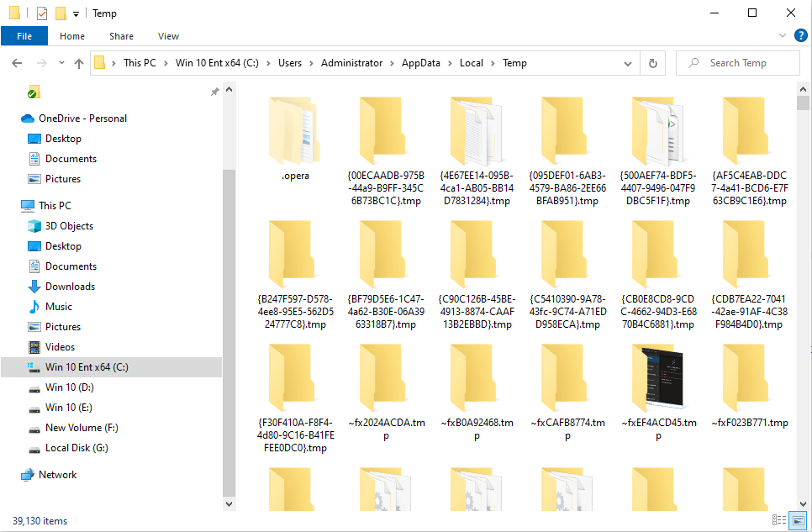Select the {C90C126B-45BE folder icon
This screenshot has width=812, height=532.
pyautogui.click(x=473, y=255)
